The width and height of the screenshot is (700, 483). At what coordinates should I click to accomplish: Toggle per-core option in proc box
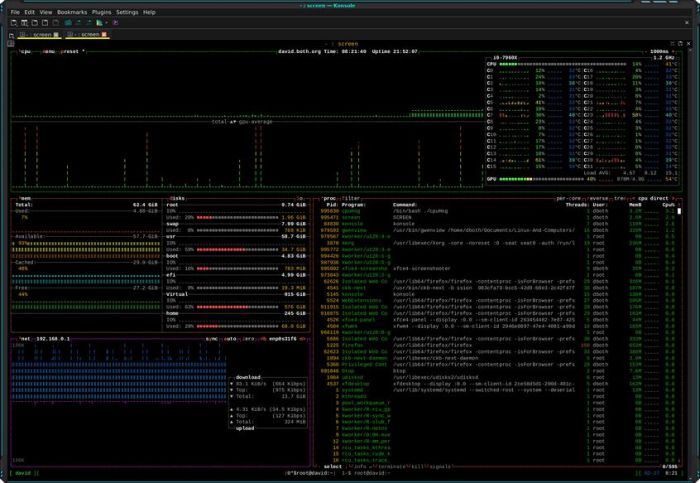click(568, 198)
